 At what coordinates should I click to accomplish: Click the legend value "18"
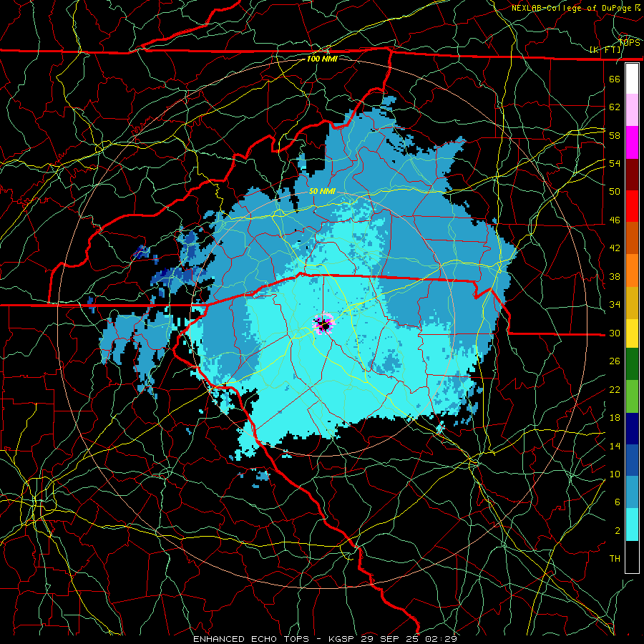coord(615,418)
